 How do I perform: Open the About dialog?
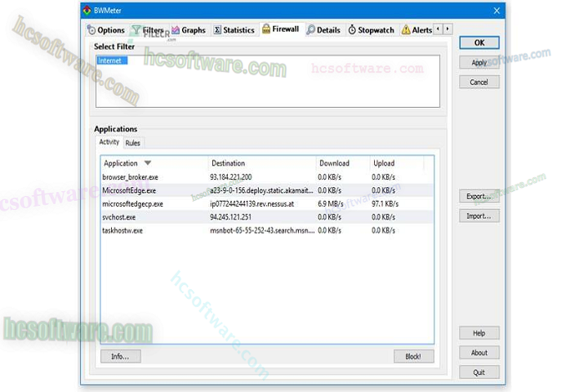click(479, 353)
